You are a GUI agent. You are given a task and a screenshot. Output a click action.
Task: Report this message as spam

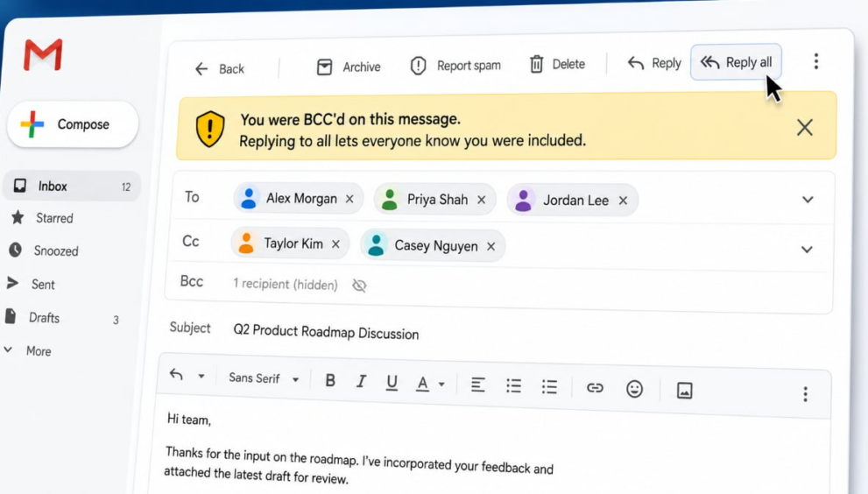455,66
